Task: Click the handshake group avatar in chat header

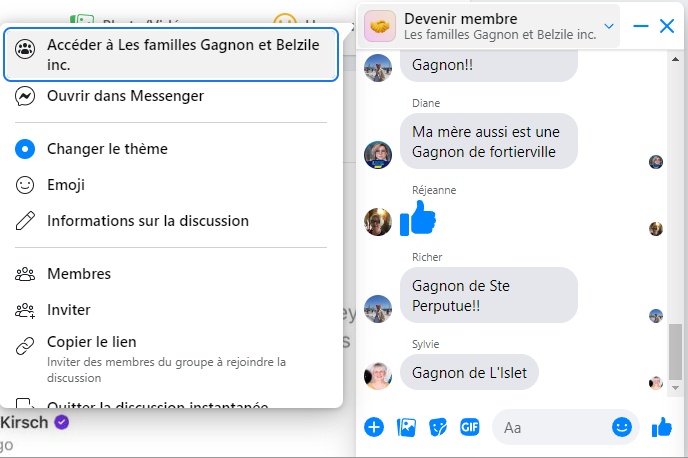Action: pyautogui.click(x=380, y=26)
